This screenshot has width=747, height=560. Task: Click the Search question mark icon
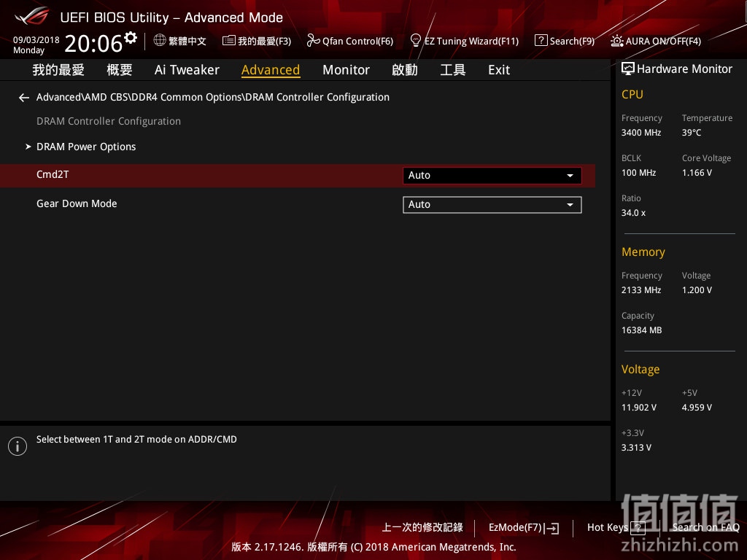point(541,41)
